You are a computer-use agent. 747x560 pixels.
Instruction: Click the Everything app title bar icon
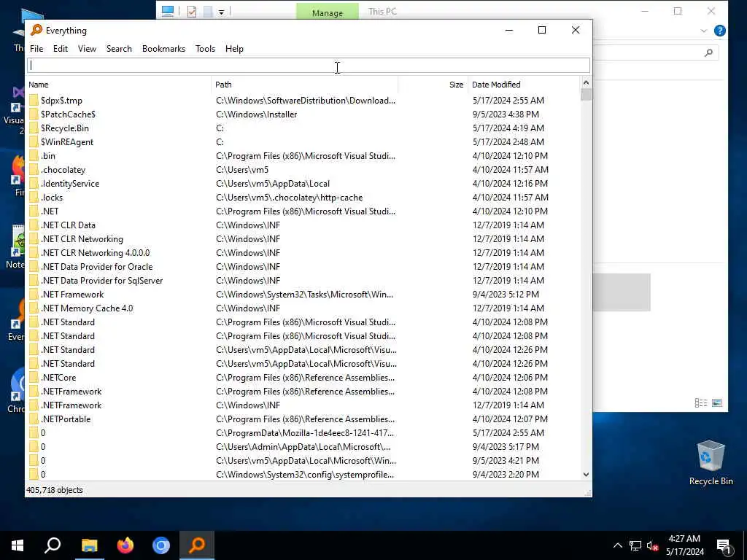click(x=36, y=30)
